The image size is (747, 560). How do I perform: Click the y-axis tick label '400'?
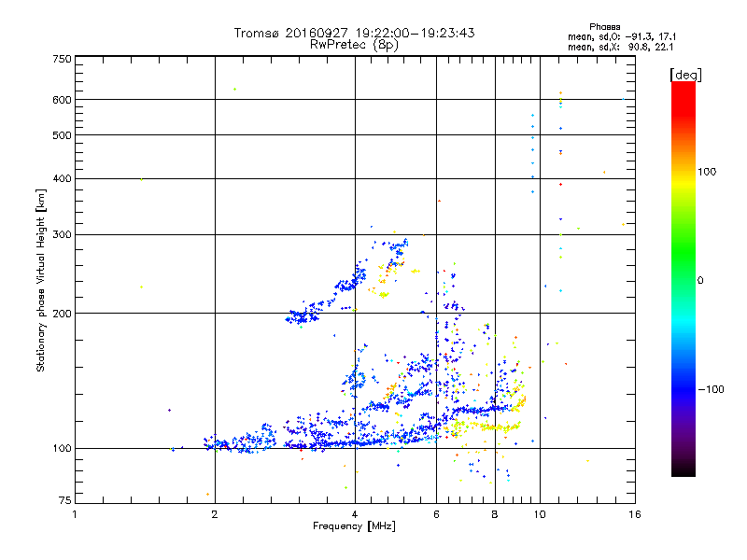[x=62, y=178]
